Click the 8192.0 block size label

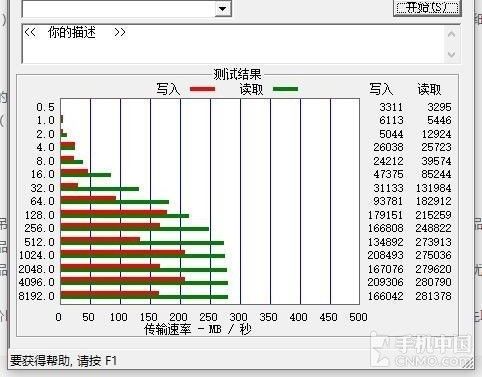(x=37, y=296)
